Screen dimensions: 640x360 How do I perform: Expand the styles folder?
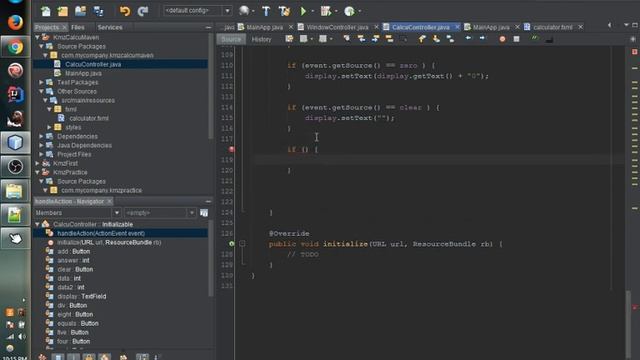click(49, 127)
